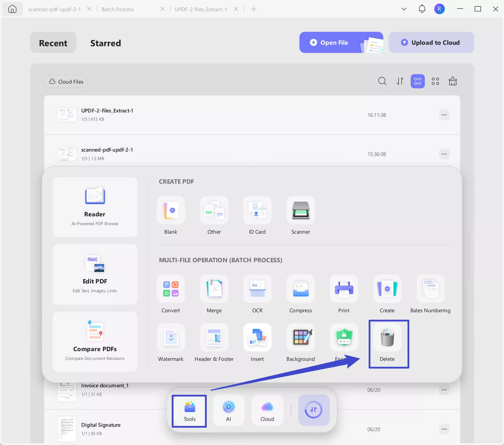
Task: Open the UPDF-2-files_Extract-1 file thumbnail
Action: [67, 115]
